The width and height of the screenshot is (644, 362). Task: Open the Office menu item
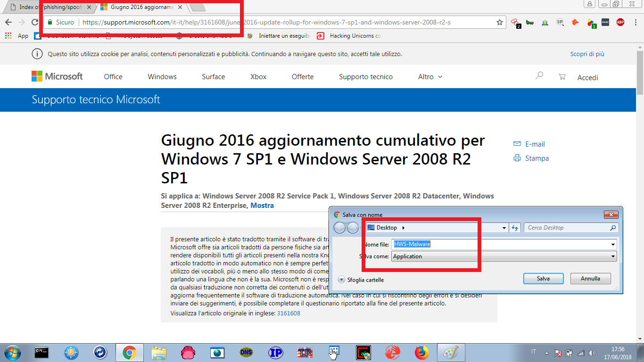pos(113,77)
